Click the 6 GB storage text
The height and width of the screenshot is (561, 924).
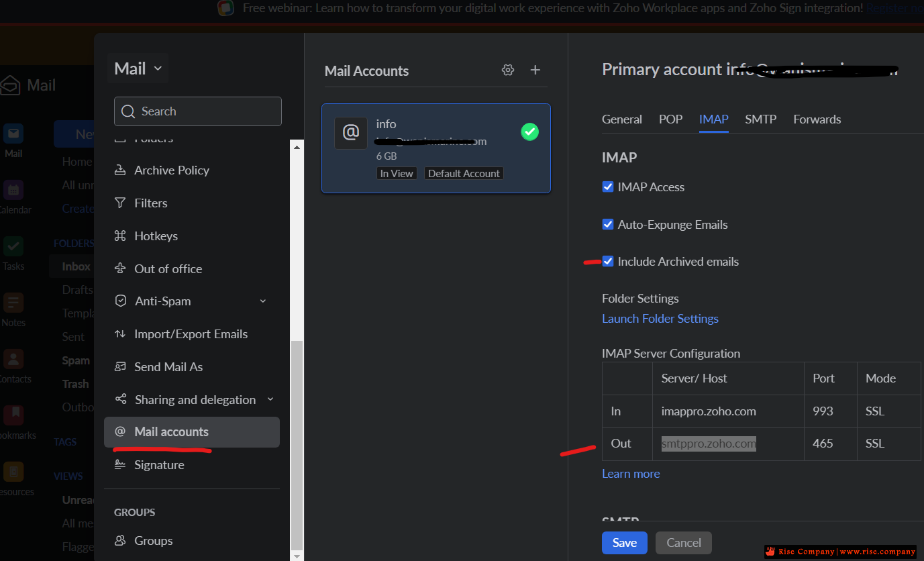click(387, 156)
